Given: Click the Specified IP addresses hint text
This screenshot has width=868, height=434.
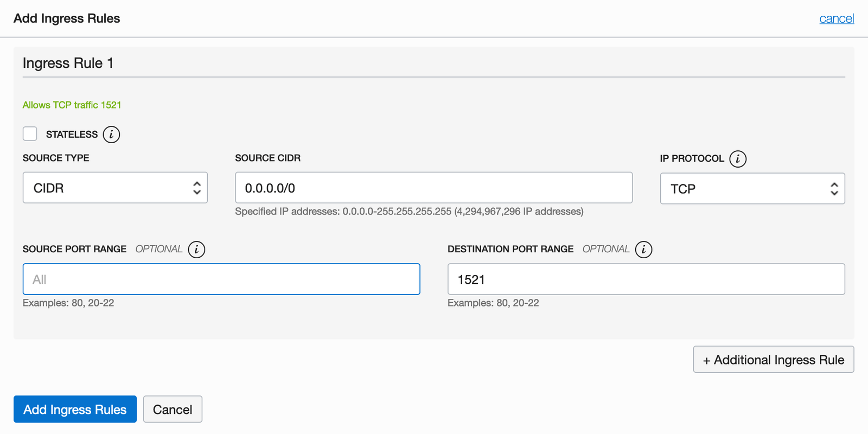Looking at the screenshot, I should [x=409, y=212].
